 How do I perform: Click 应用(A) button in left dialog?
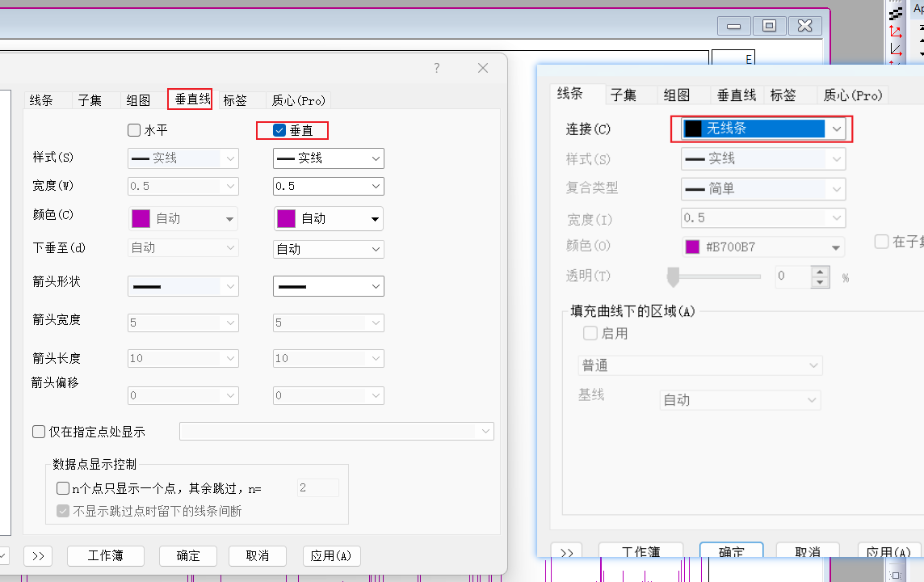click(331, 555)
